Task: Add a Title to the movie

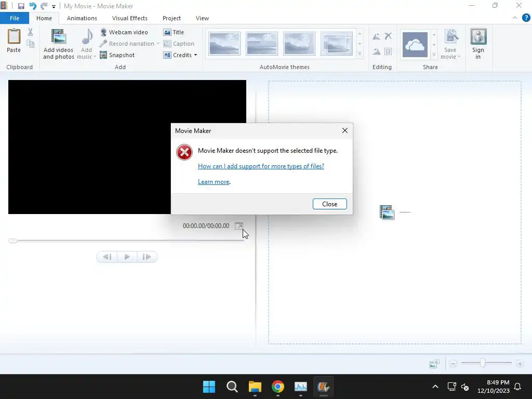Action: click(174, 32)
